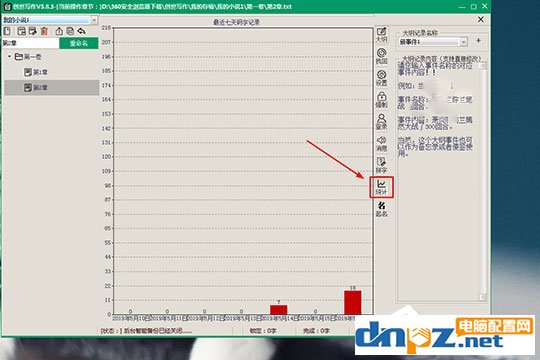Click the undo arrow toolbar icon
Screen dimensions: 540x360
point(82,31)
